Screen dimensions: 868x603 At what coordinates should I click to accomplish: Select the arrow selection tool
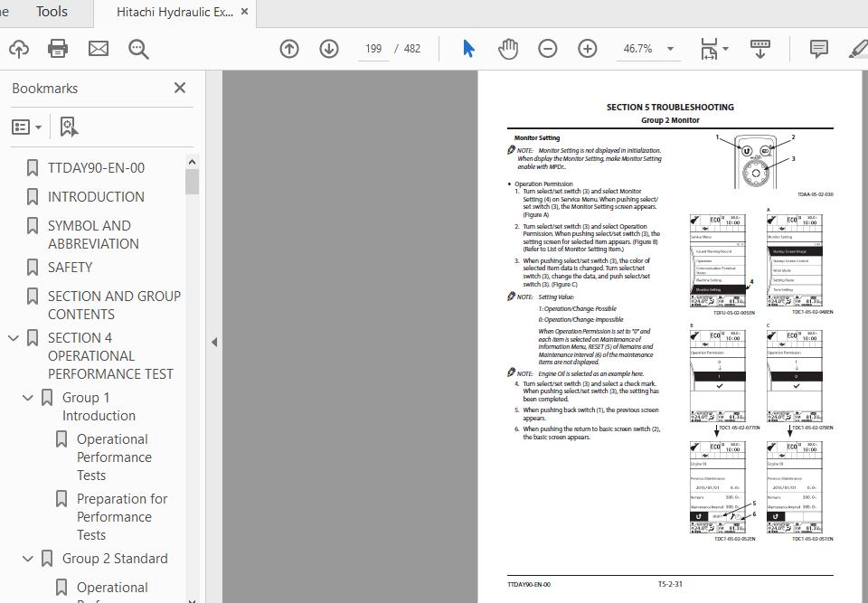coord(468,49)
